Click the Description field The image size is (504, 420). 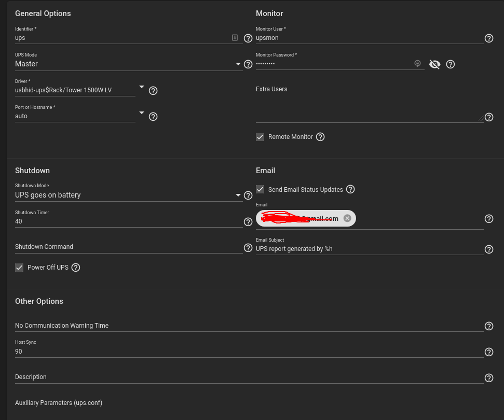pyautogui.click(x=249, y=377)
